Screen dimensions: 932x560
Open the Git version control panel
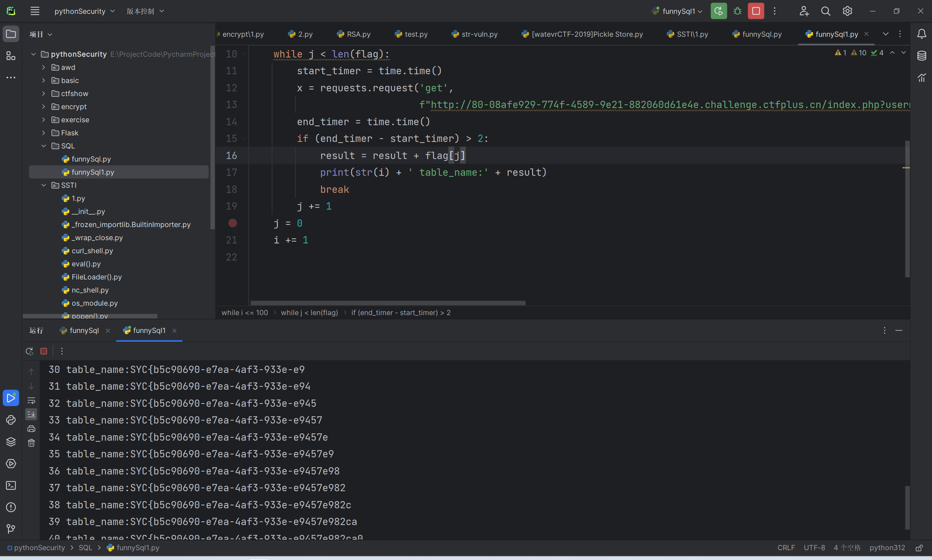pyautogui.click(x=11, y=529)
